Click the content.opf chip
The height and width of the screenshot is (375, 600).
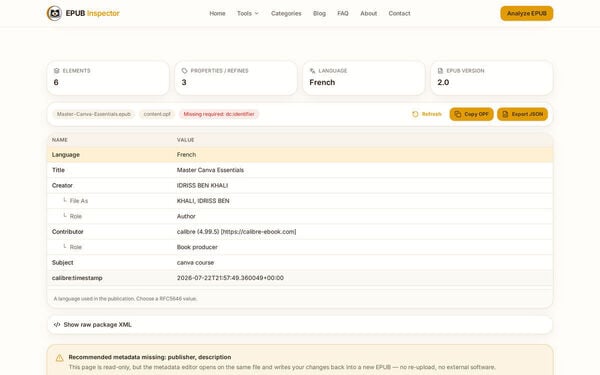coord(157,114)
